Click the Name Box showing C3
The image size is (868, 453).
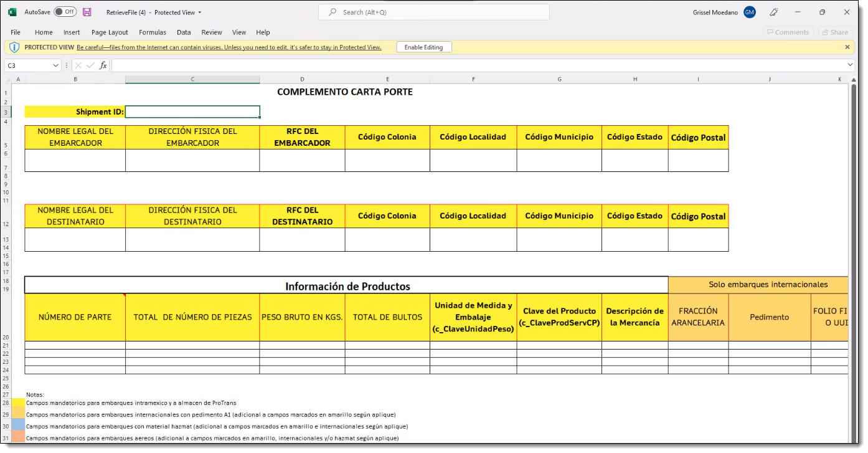click(x=29, y=65)
